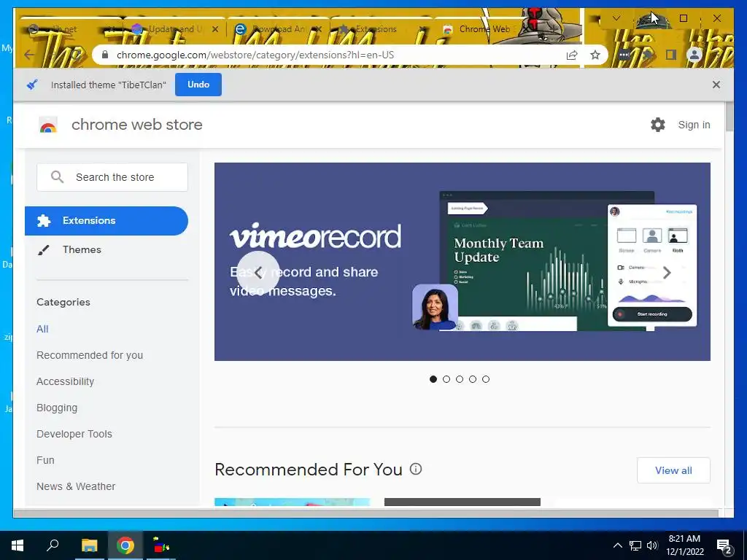This screenshot has width=747, height=560.
Task: Click the Chrome address bar URL
Action: click(255, 55)
